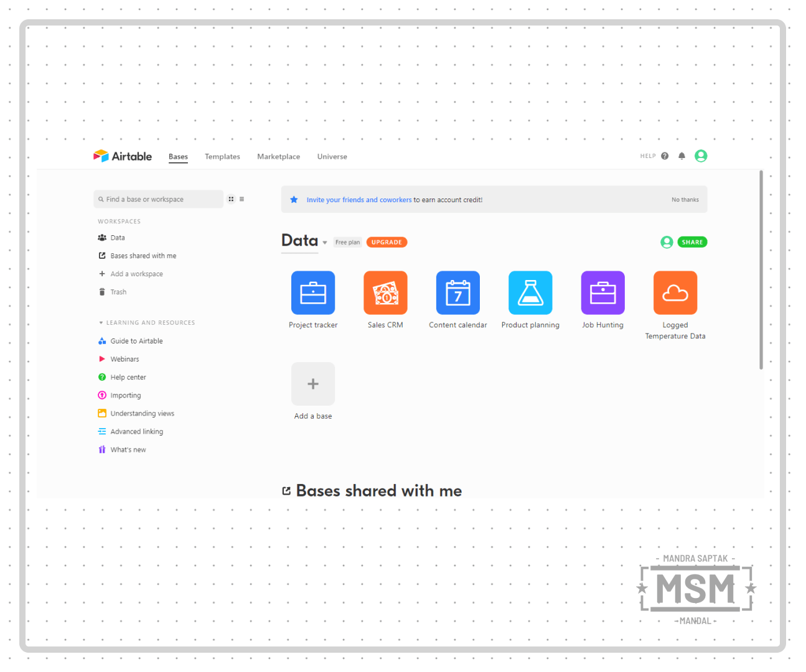Click the Product planning label
Screen dimensions: 806x672
coord(530,325)
